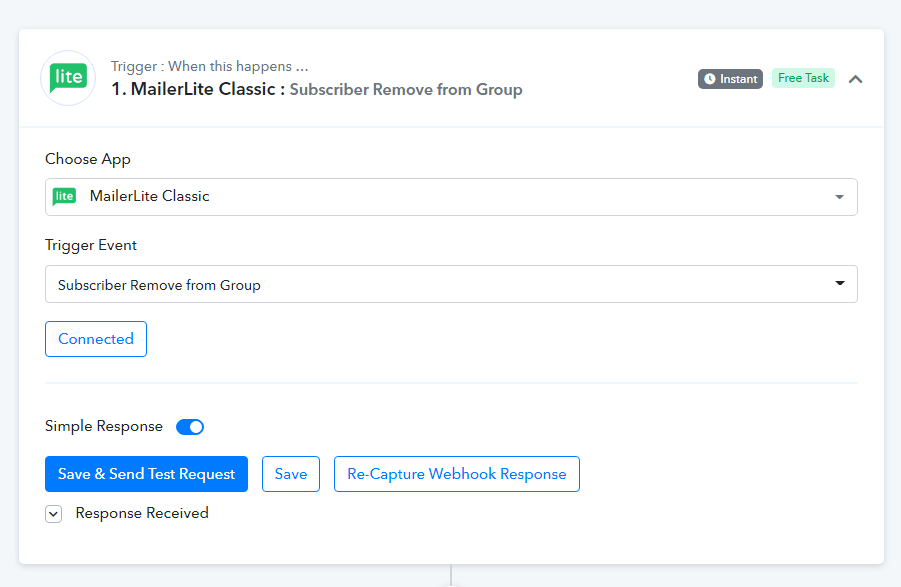Click Re-Capture Webhook Response button
The image size is (901, 587).
457,474
